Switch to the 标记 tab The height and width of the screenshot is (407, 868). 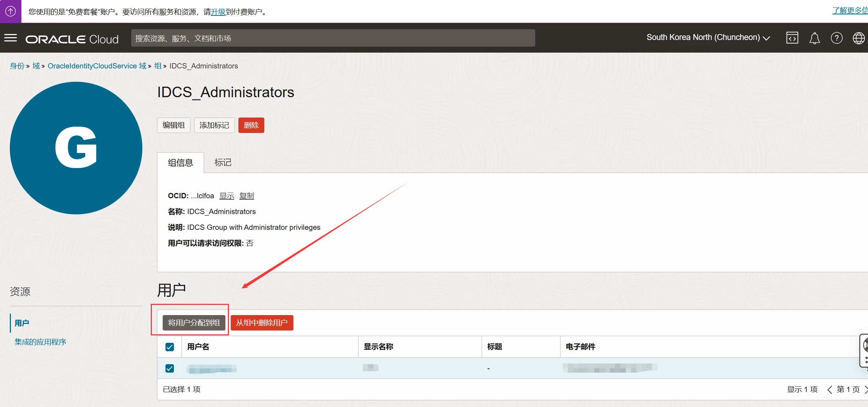[x=223, y=162]
